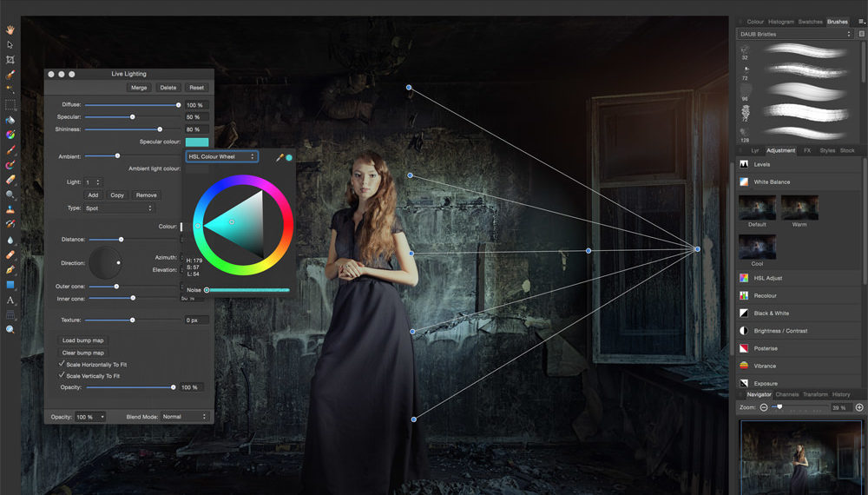
Task: Click the Remove light button
Action: click(146, 195)
